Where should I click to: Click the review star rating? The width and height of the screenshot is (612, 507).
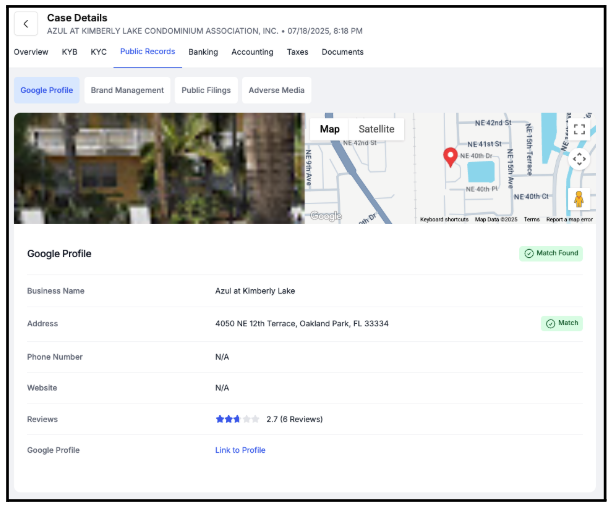click(237, 419)
